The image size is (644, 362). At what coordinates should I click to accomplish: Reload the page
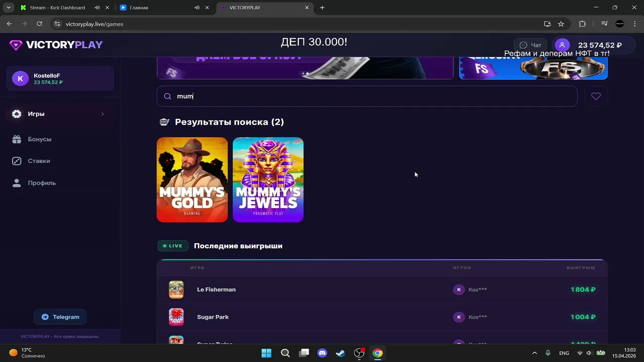[39, 24]
